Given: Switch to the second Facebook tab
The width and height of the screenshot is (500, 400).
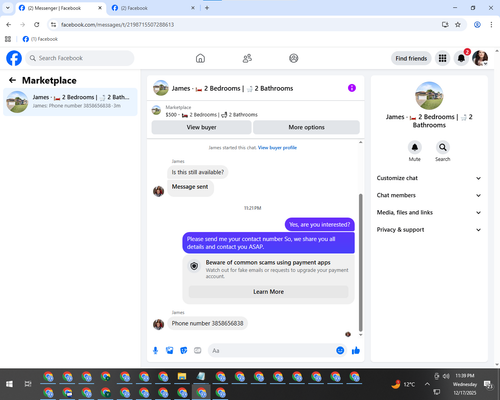Looking at the screenshot, I should point(153,8).
